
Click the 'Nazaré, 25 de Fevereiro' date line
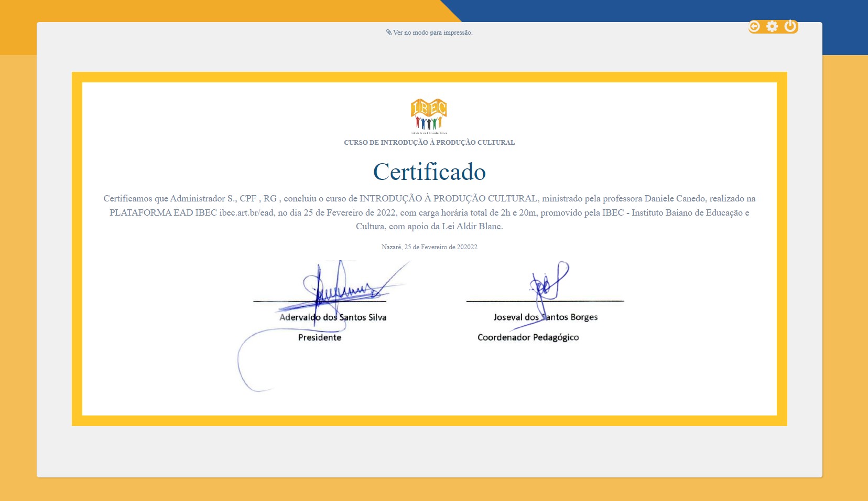(x=429, y=247)
